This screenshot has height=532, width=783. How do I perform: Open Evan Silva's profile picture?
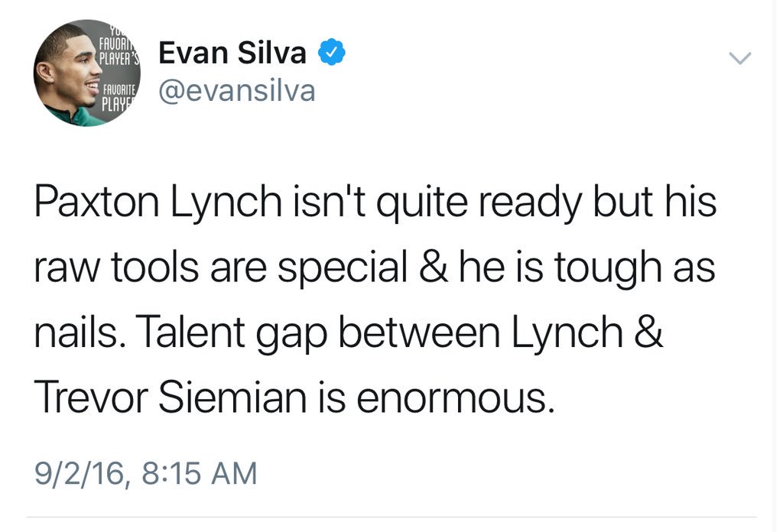(x=87, y=73)
